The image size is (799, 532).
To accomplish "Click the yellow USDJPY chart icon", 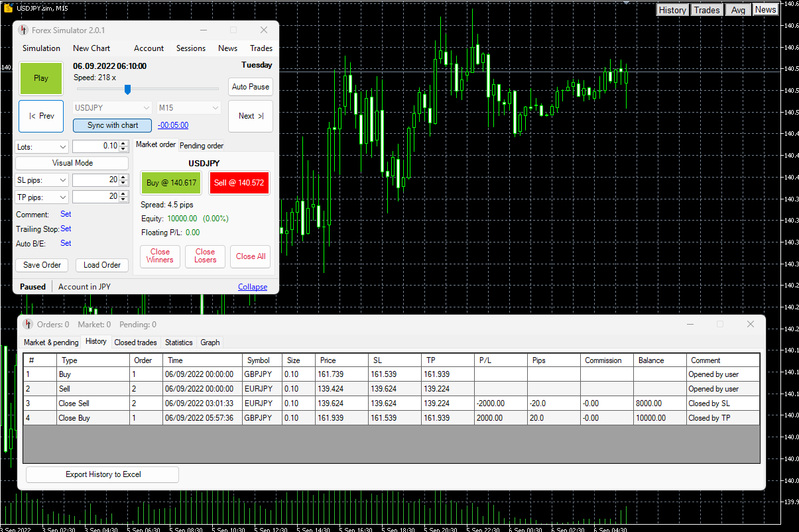I will point(8,8).
